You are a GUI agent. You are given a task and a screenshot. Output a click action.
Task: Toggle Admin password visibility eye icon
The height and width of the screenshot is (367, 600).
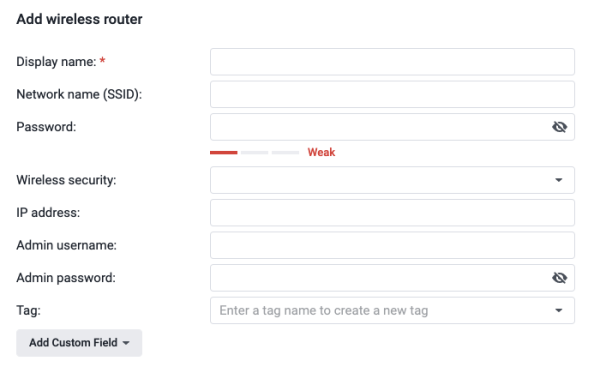559,277
